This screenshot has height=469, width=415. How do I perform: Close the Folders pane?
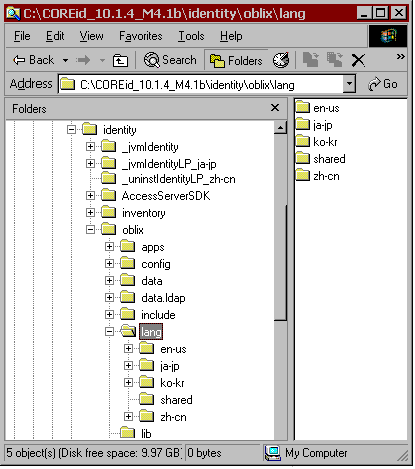pyautogui.click(x=275, y=108)
